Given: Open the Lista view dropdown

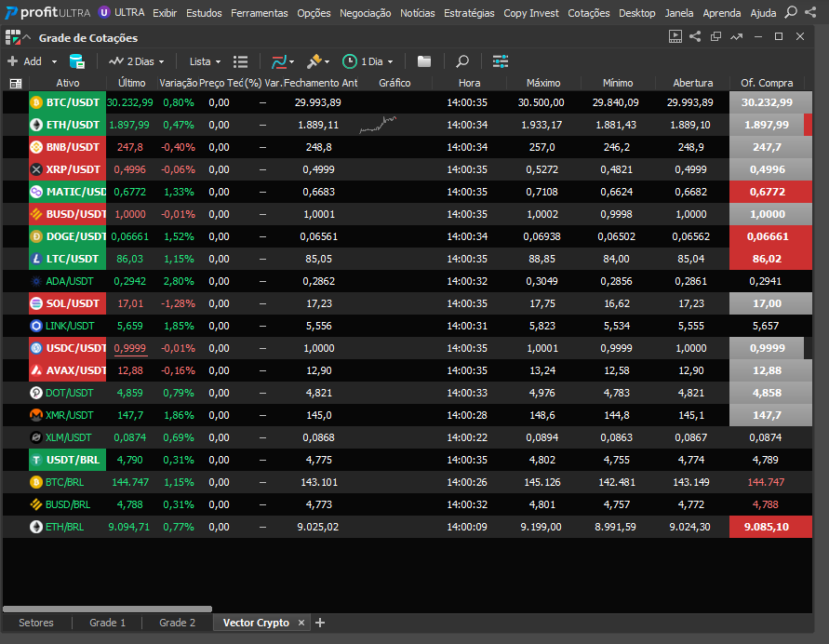Looking at the screenshot, I should [205, 61].
